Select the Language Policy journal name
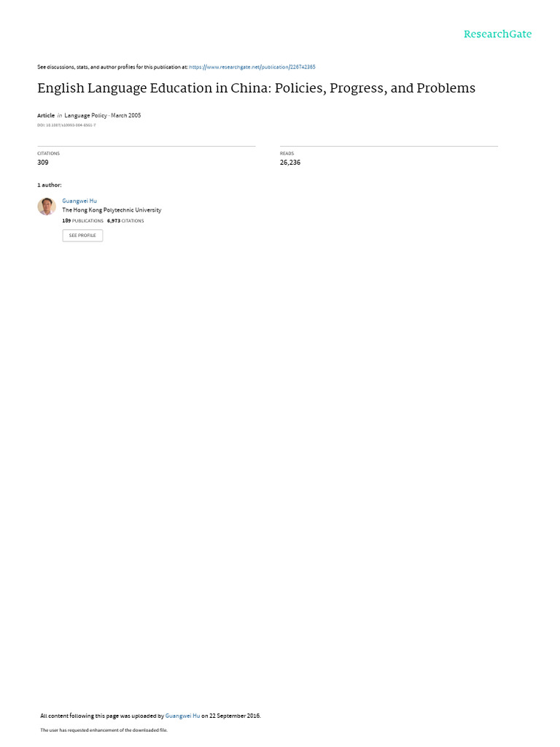Image resolution: width=560 pixels, height=747 pixels. coord(86,115)
